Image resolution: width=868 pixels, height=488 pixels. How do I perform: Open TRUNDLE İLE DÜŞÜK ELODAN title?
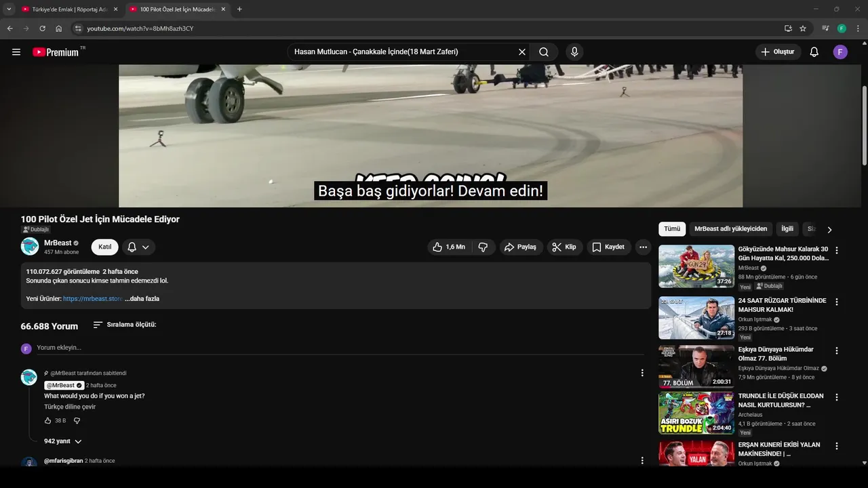(781, 401)
